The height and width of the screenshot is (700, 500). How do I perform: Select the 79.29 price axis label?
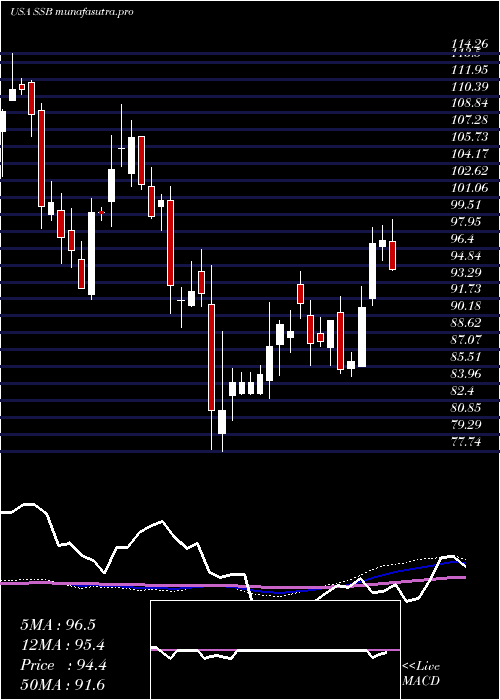pyautogui.click(x=468, y=425)
